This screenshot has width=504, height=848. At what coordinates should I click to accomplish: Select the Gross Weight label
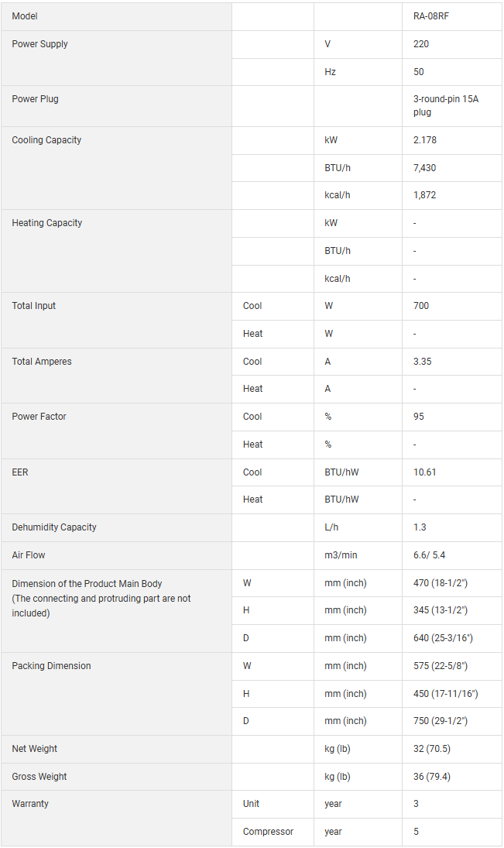coord(39,777)
